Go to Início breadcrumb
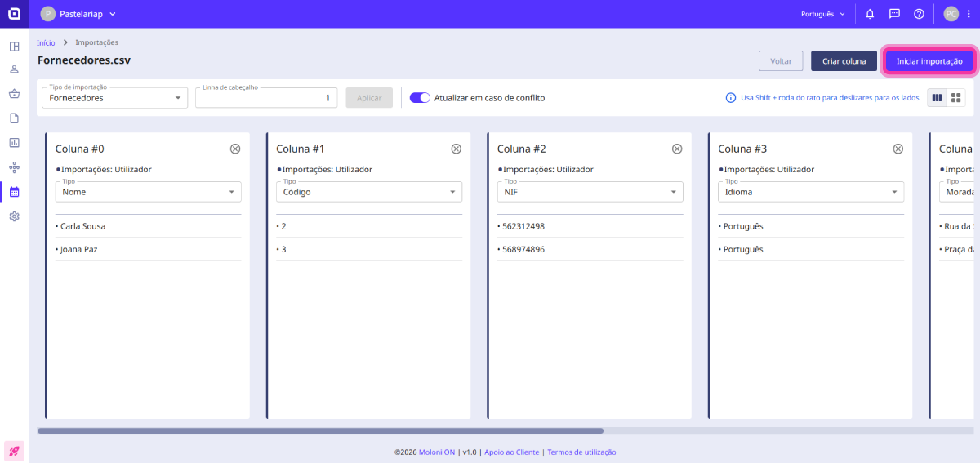 tap(46, 42)
